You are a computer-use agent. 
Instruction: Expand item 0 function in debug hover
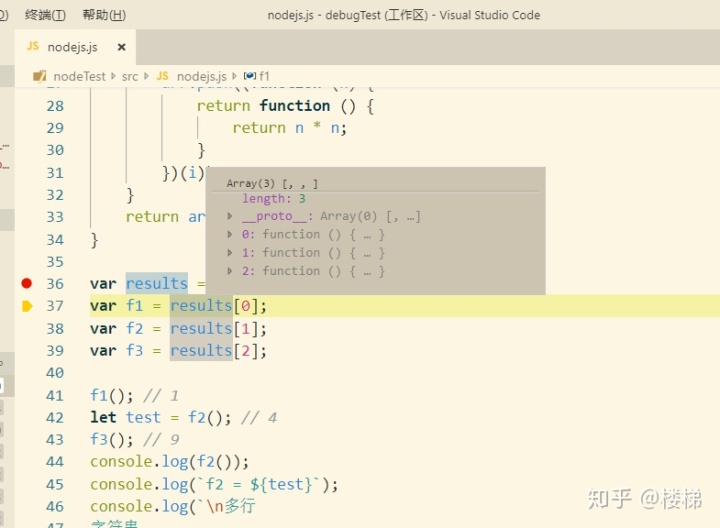pos(230,235)
